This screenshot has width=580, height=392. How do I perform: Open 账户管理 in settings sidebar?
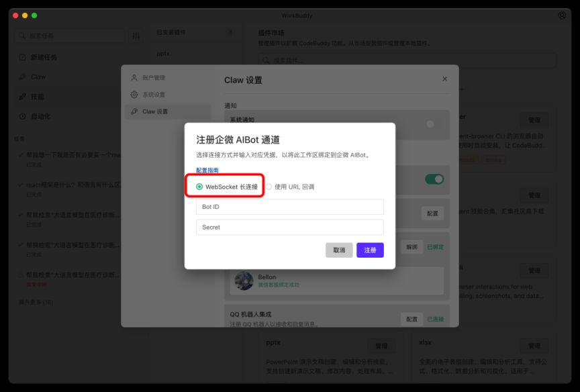tap(134, 78)
